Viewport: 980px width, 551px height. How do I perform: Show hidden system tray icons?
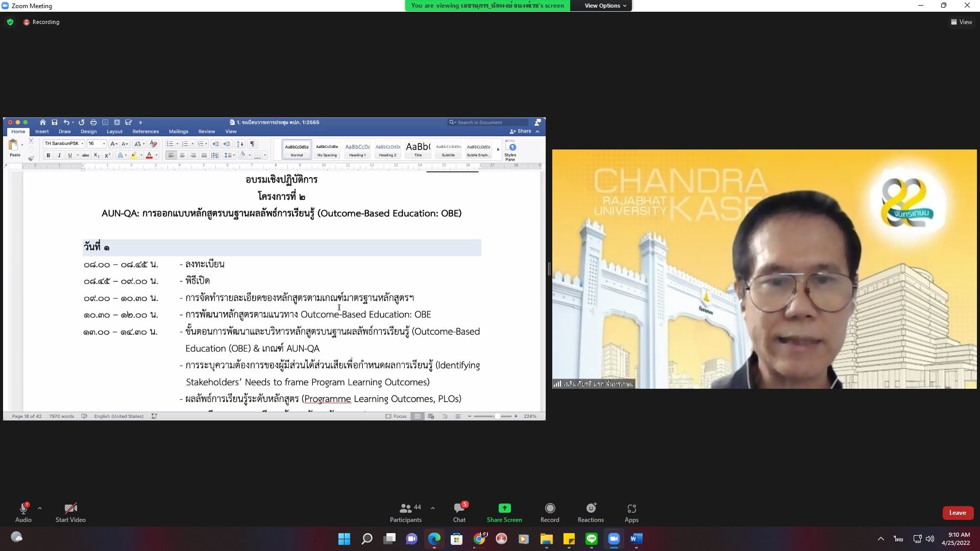coord(880,539)
